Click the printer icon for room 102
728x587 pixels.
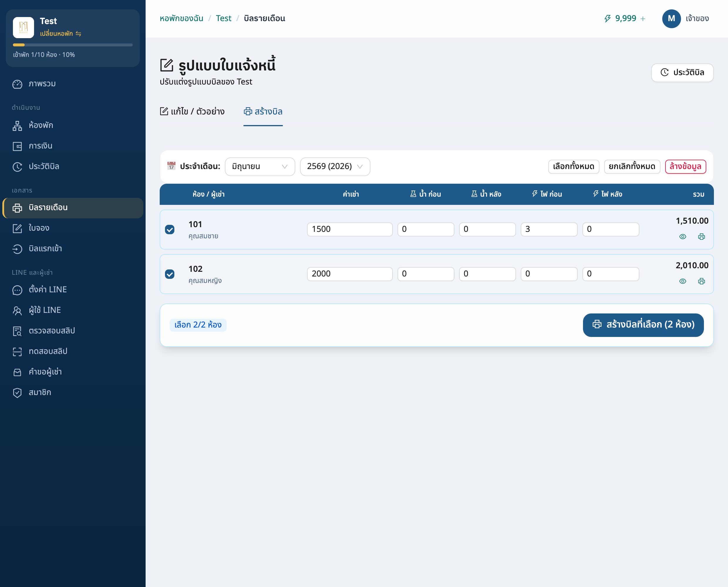point(701,281)
